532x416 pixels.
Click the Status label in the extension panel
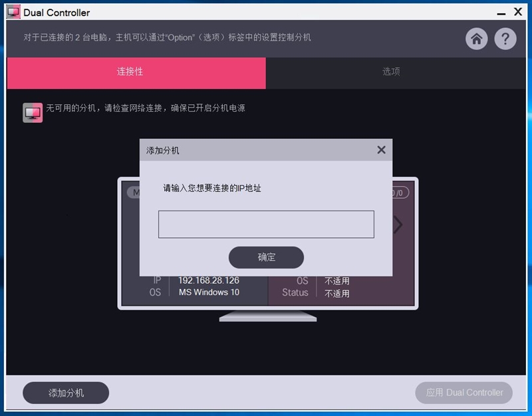295,292
